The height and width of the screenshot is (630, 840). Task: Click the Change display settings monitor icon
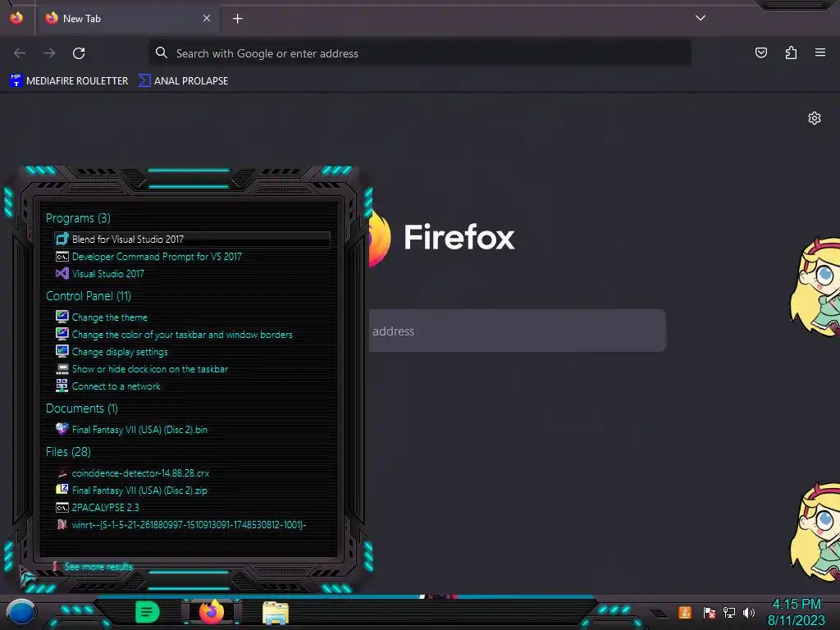coord(62,351)
